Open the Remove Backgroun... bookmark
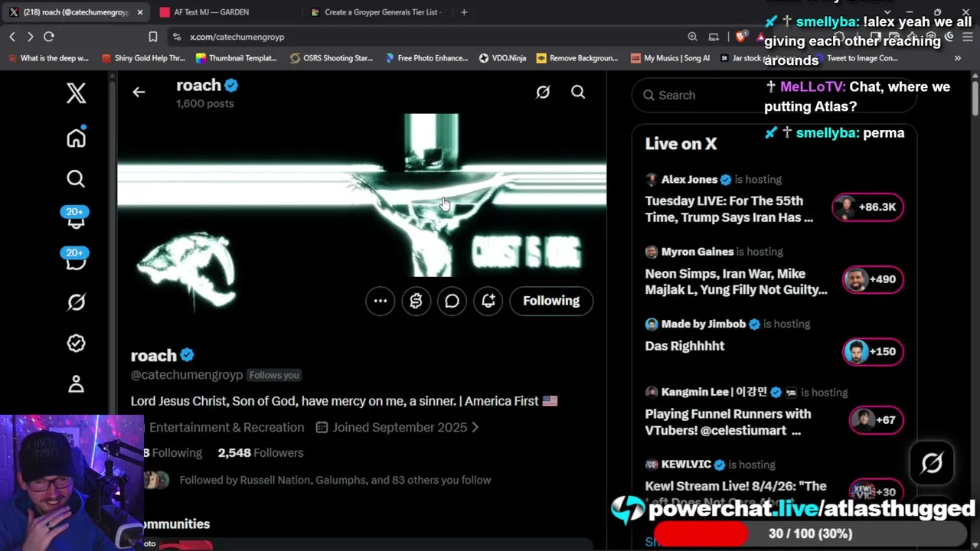 (x=577, y=58)
